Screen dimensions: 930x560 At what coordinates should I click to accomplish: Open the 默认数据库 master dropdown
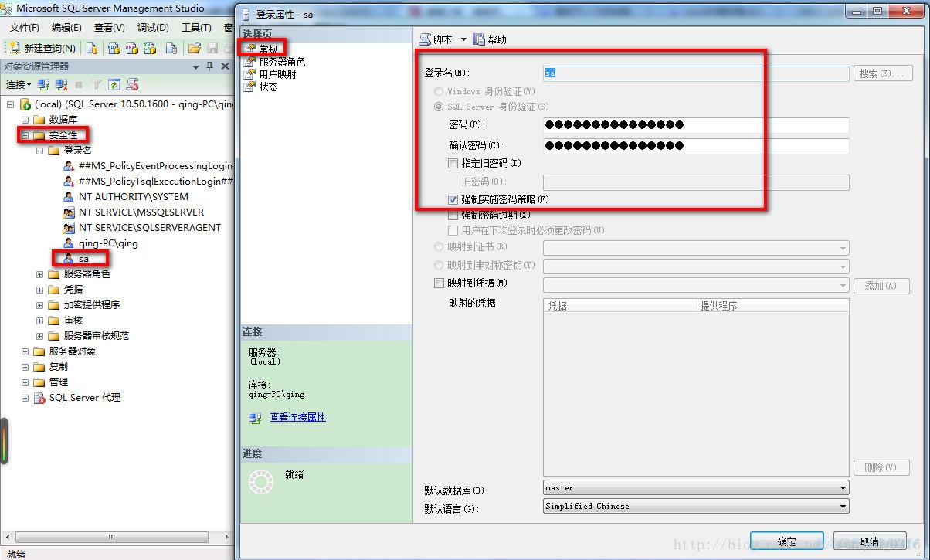pos(696,488)
